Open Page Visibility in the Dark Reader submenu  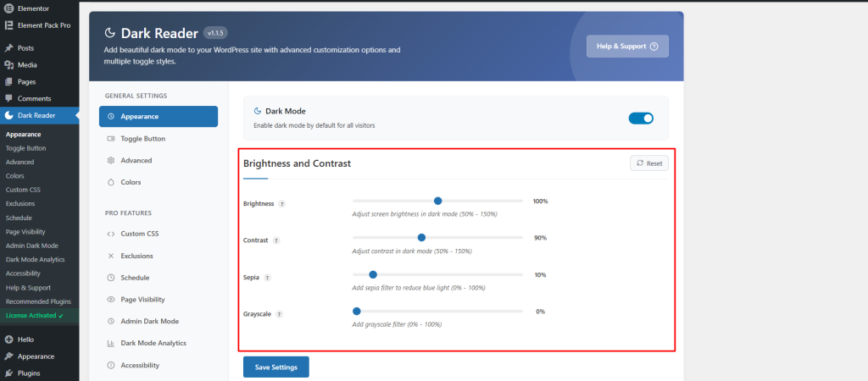tap(25, 232)
